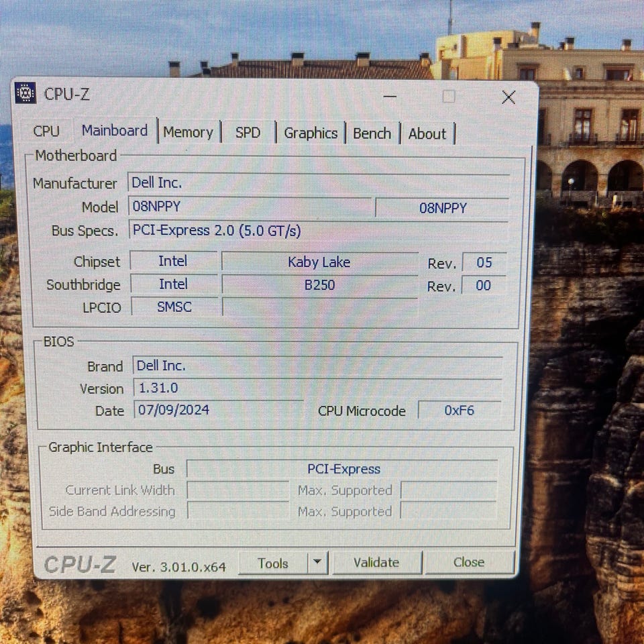Viewport: 644px width, 644px height.
Task: Click the 'Motherboard' group label
Action: (76, 156)
